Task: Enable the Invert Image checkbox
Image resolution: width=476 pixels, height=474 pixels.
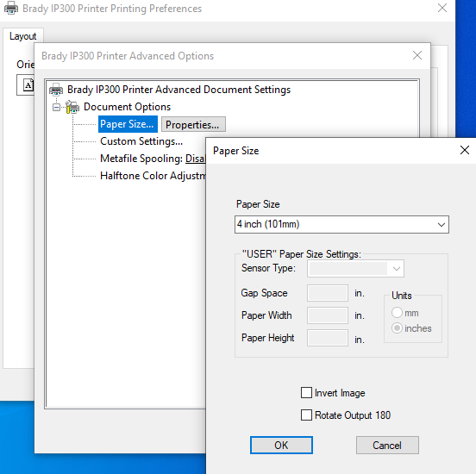Action: (306, 393)
